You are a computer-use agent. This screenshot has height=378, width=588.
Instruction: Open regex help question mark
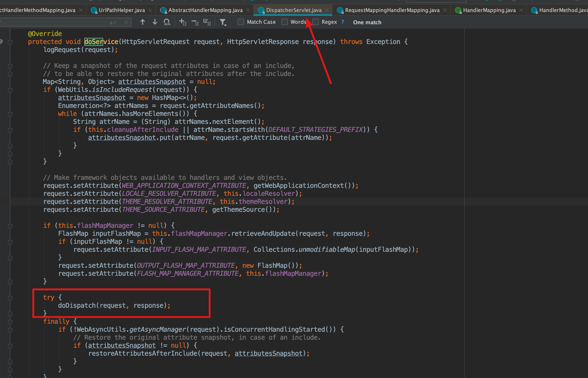(343, 22)
